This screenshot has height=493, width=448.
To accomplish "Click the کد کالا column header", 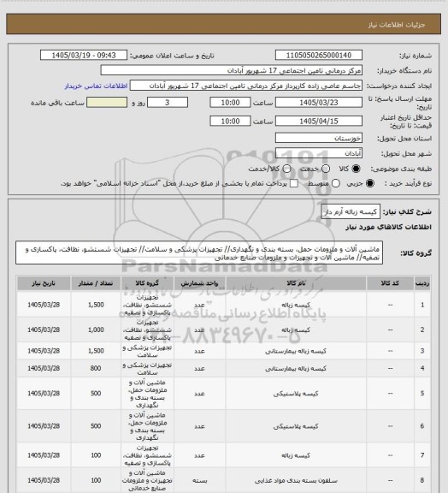I will pyautogui.click(x=390, y=283).
